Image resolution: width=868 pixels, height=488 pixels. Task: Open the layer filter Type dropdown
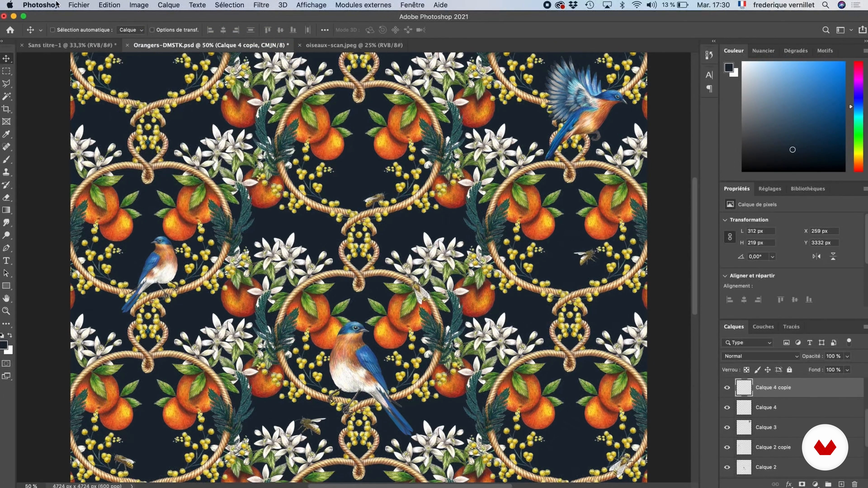[x=747, y=343]
